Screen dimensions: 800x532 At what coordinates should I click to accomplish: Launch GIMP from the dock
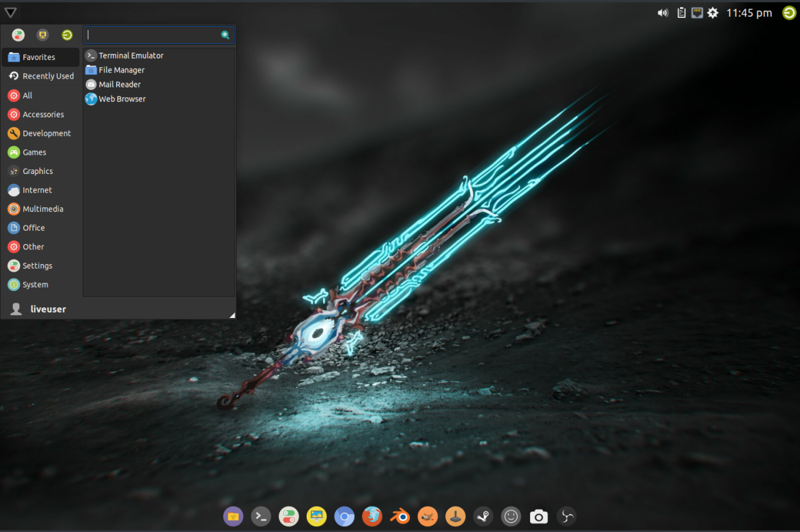427,516
